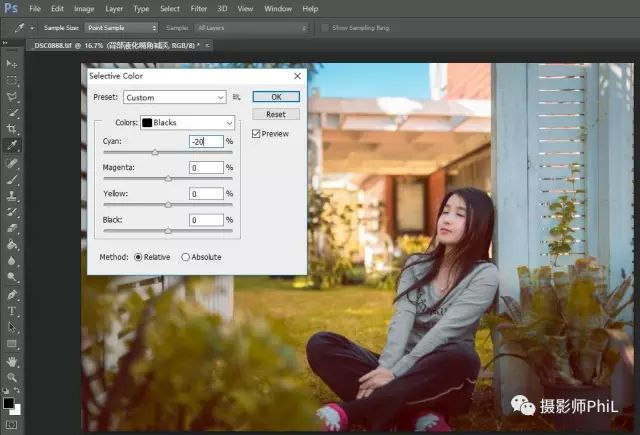Image resolution: width=640 pixels, height=435 pixels.
Task: Open the Select menu
Action: pos(170,9)
